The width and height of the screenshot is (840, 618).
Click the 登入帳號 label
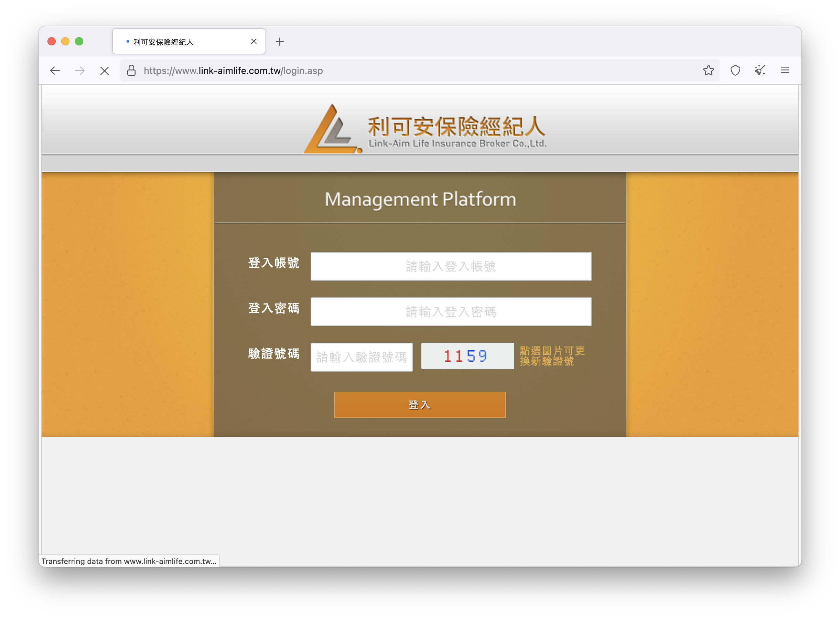pos(274,263)
